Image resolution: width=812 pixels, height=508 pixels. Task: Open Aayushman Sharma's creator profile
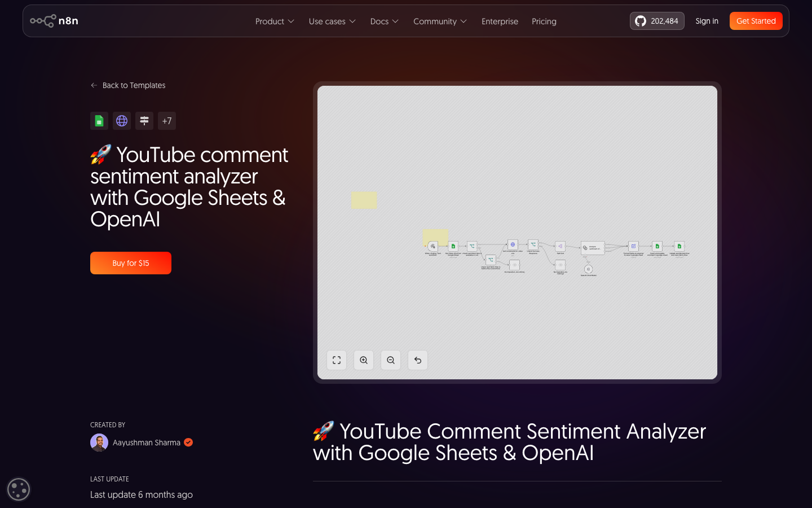pyautogui.click(x=147, y=443)
